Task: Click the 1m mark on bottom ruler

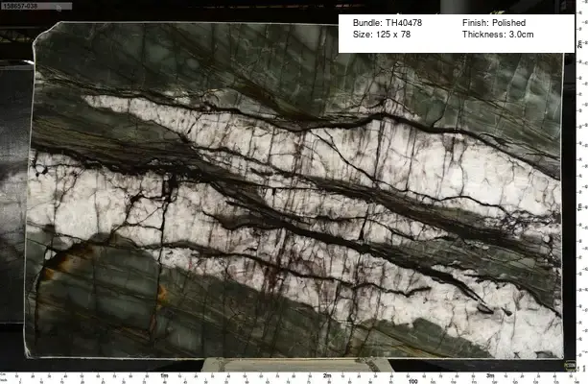Action: 165,375
